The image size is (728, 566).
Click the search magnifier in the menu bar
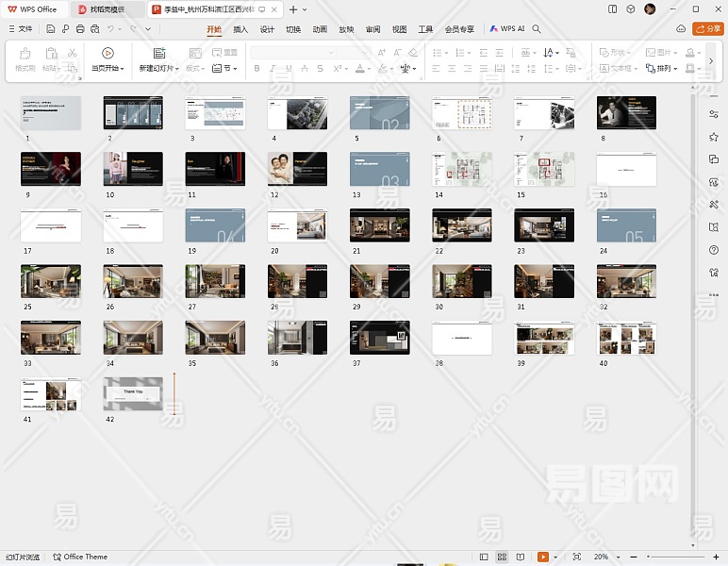coord(537,29)
